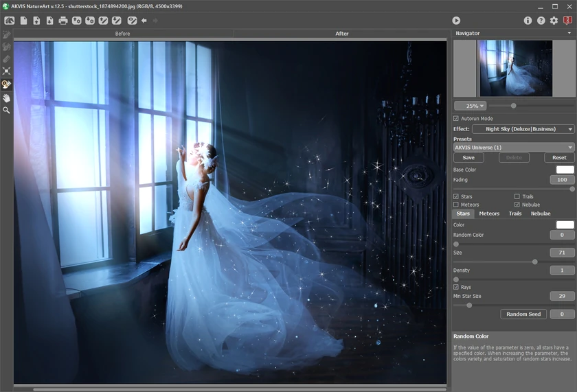The height and width of the screenshot is (392, 577).
Task: Enable the Trails checkbox
Action: click(x=517, y=197)
